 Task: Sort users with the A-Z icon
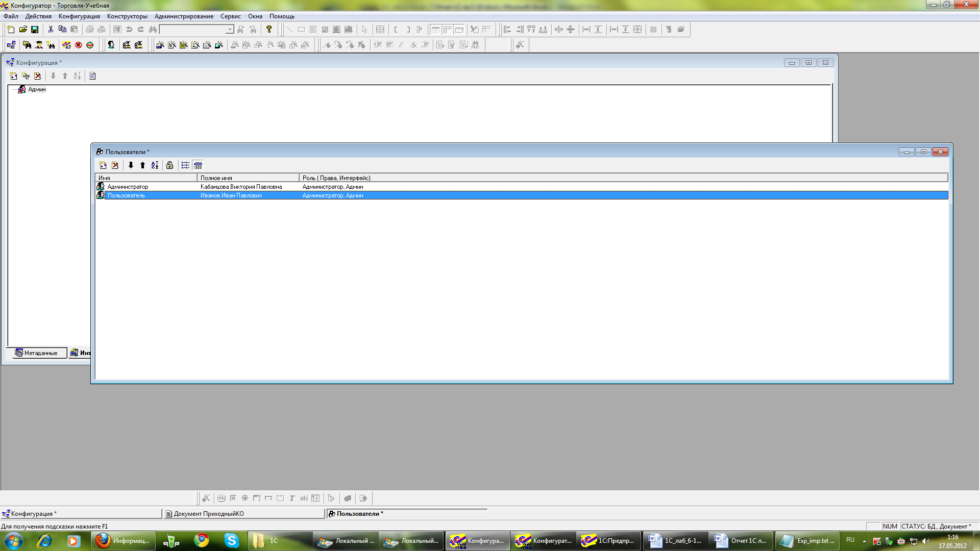pyautogui.click(x=155, y=165)
